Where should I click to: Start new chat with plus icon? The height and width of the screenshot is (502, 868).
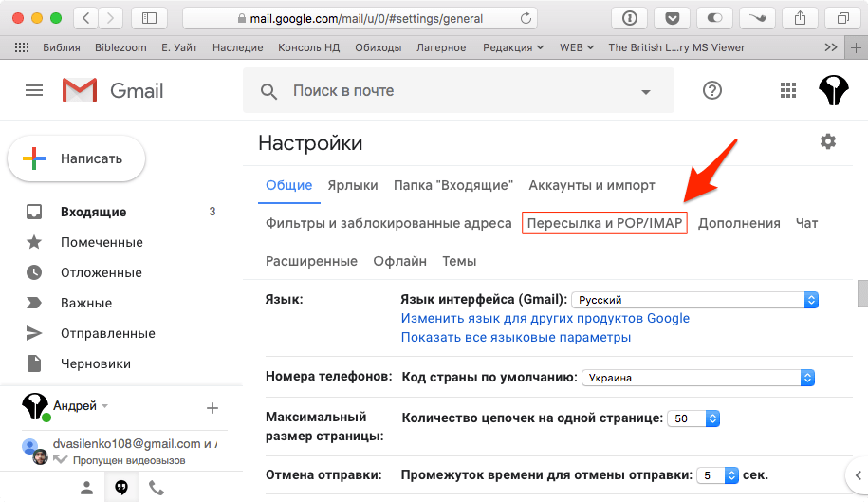click(212, 408)
